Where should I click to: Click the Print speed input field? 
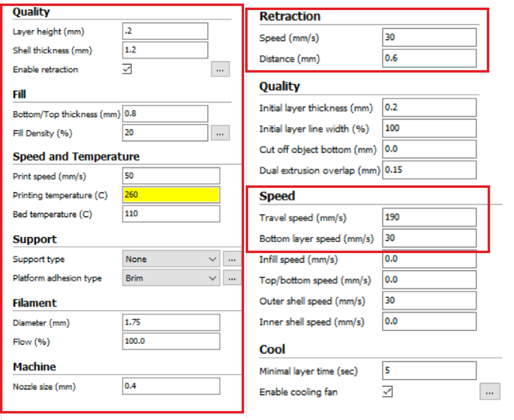171,176
